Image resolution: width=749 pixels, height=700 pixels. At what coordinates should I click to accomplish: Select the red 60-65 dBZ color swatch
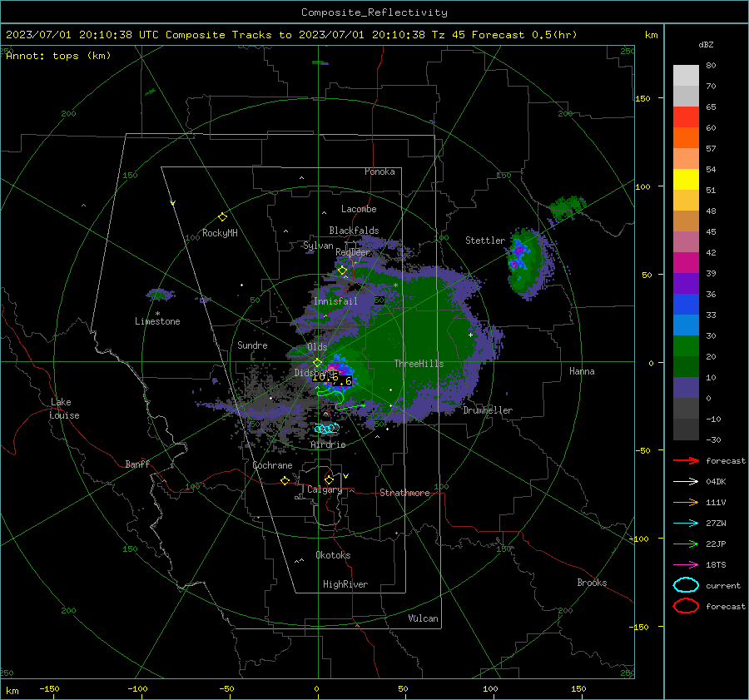(686, 117)
